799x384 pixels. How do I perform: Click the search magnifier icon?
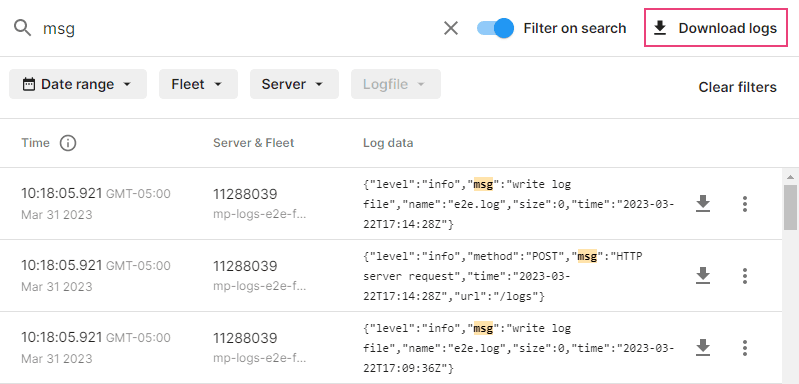(22, 28)
